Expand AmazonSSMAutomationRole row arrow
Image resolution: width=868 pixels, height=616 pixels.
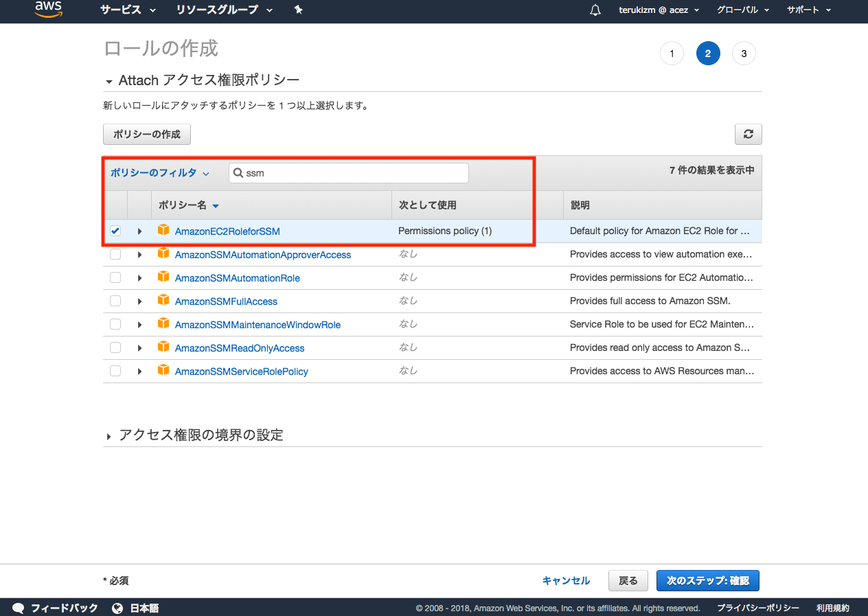point(139,278)
